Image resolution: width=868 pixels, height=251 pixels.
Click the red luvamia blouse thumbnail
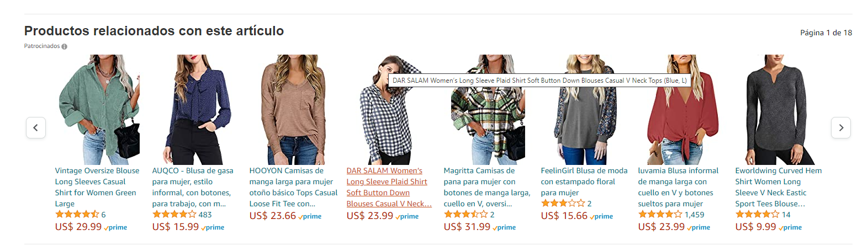pos(681,109)
